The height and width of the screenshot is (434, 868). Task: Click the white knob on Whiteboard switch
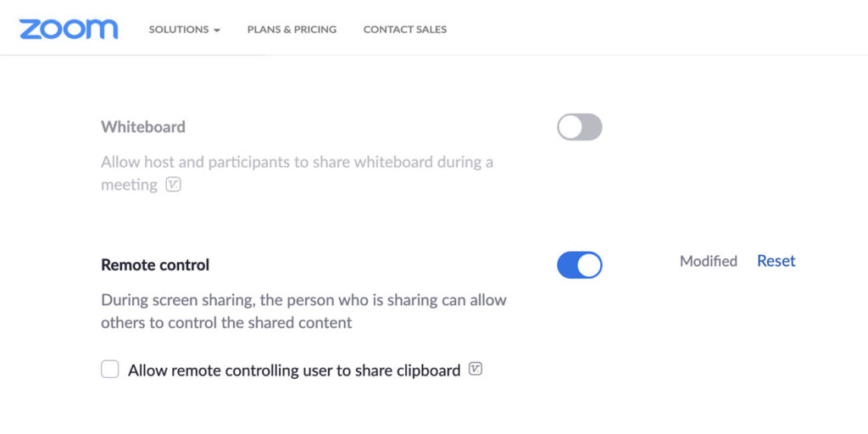click(570, 127)
